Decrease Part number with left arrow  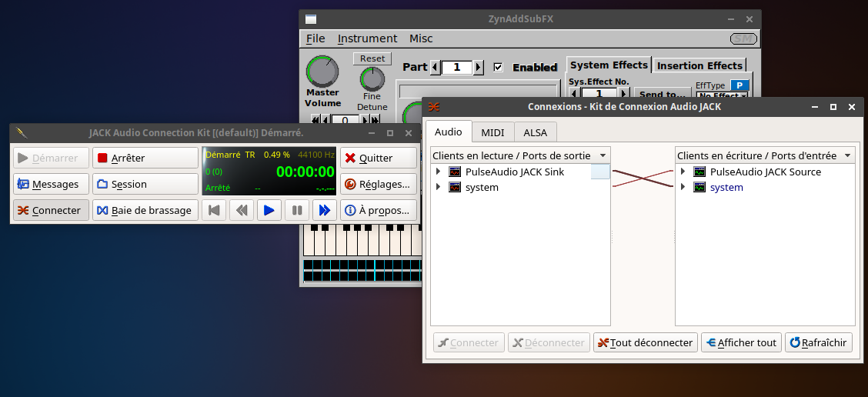pos(436,68)
